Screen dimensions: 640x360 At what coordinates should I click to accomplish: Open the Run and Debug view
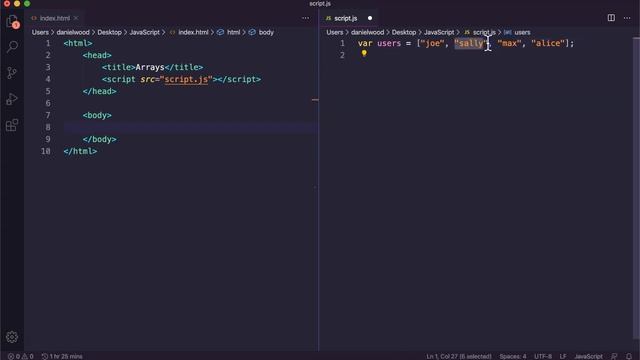click(x=12, y=99)
